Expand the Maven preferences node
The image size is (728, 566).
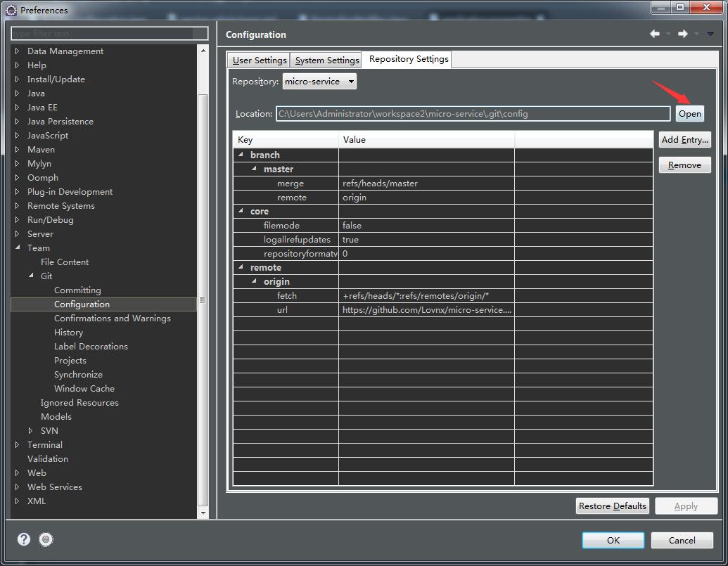tap(17, 149)
